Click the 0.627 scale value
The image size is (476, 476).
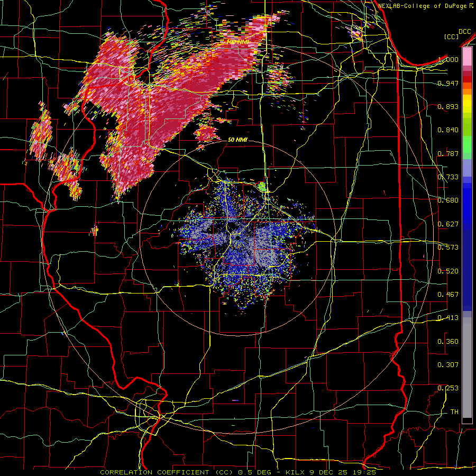tap(448, 224)
